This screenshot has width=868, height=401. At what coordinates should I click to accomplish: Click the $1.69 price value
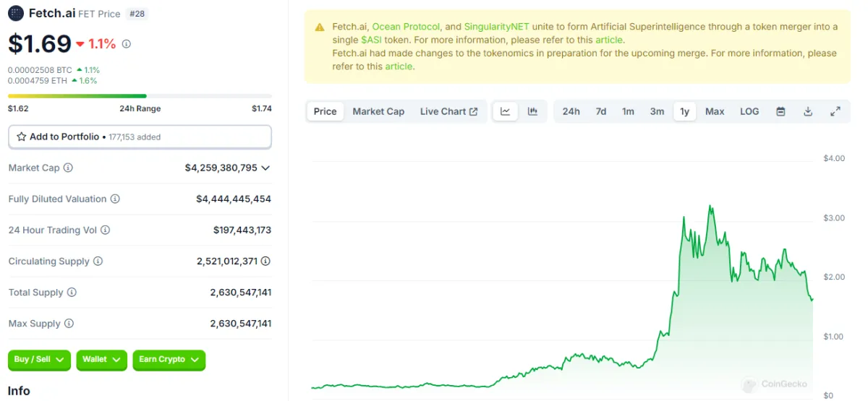click(40, 43)
